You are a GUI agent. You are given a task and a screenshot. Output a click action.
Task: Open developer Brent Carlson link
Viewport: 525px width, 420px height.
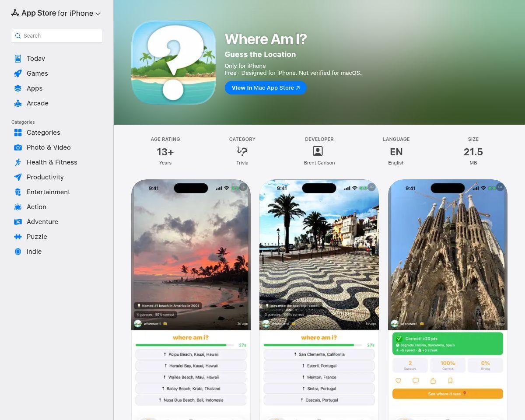point(319,163)
